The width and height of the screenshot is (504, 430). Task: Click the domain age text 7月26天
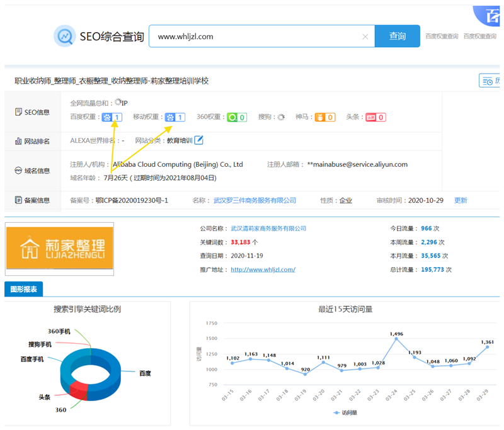point(116,178)
